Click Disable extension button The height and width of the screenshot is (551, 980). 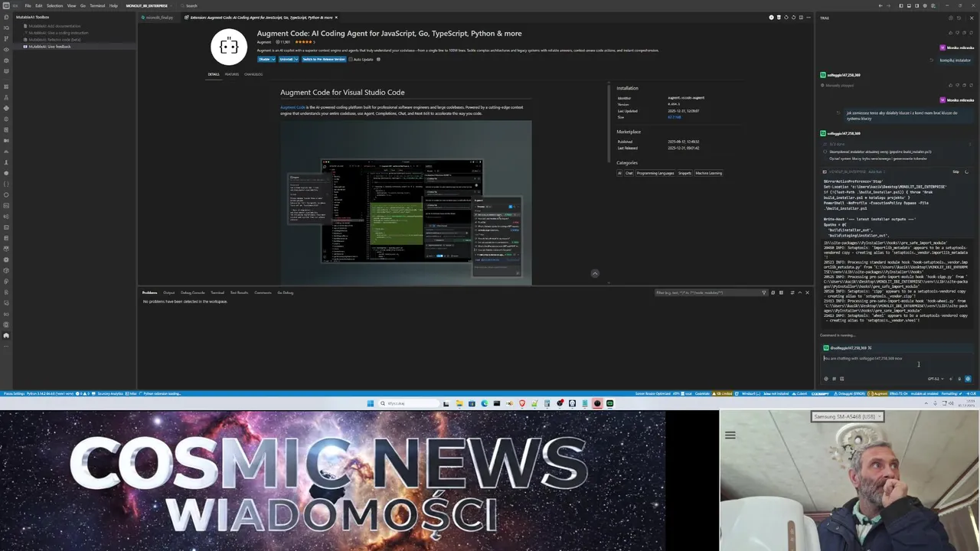click(x=264, y=59)
